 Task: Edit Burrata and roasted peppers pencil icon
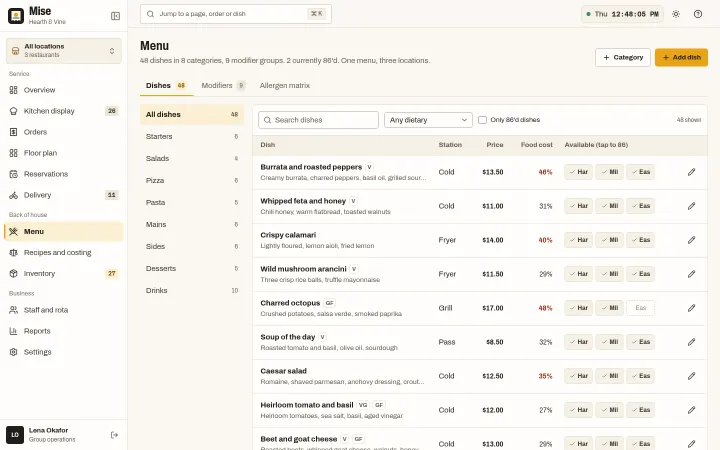click(692, 172)
